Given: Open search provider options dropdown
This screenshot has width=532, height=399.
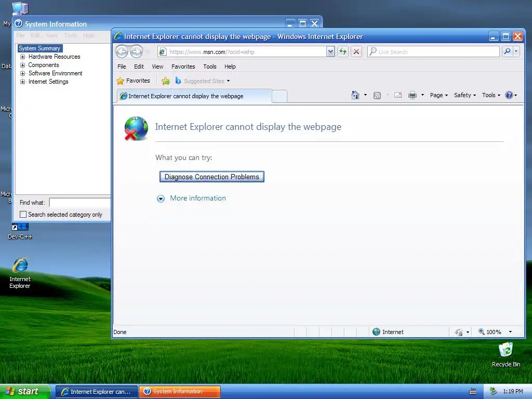Looking at the screenshot, I should point(516,51).
